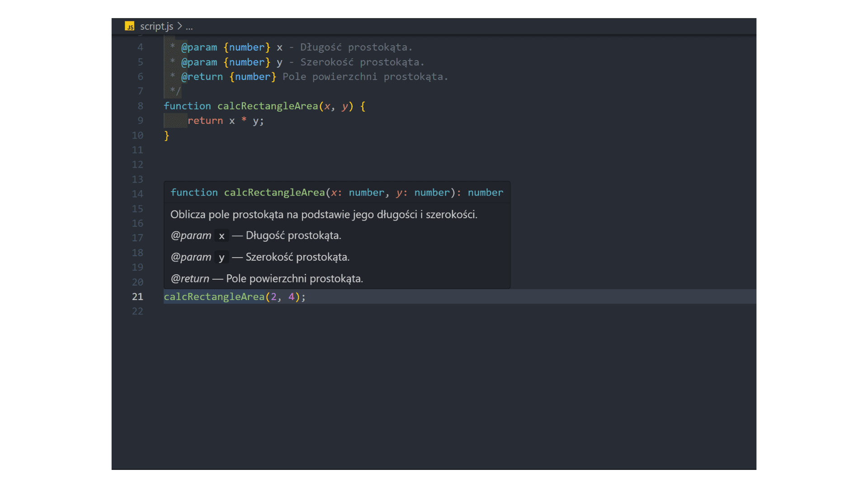
Task: Click the JS file icon in breadcrumb
Action: 130,26
